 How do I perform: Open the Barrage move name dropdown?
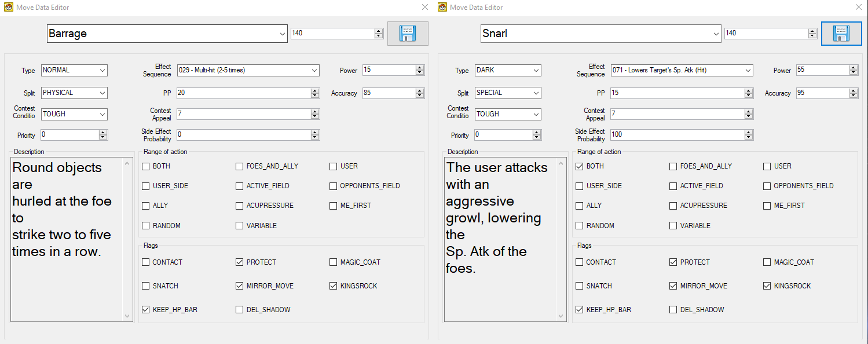(282, 34)
